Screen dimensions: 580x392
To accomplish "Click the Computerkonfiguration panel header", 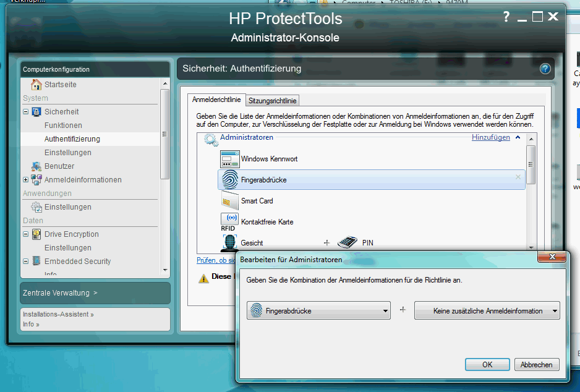I will pyautogui.click(x=95, y=69).
